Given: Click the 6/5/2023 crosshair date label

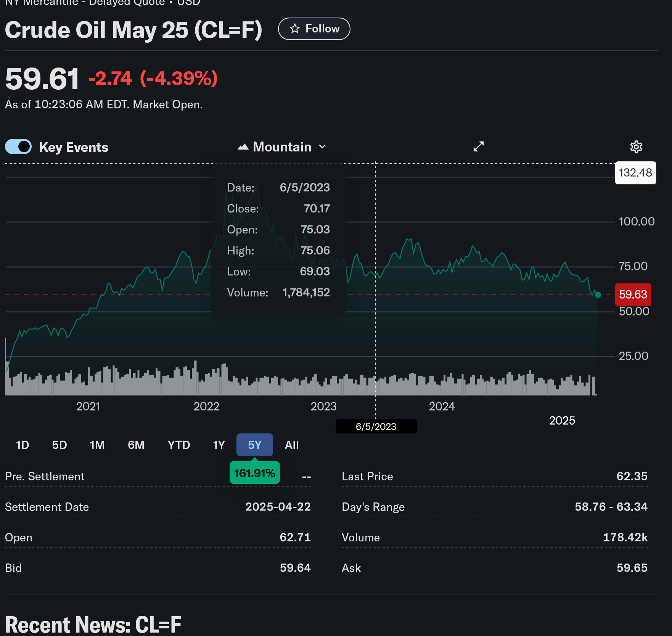Looking at the screenshot, I should coord(376,427).
